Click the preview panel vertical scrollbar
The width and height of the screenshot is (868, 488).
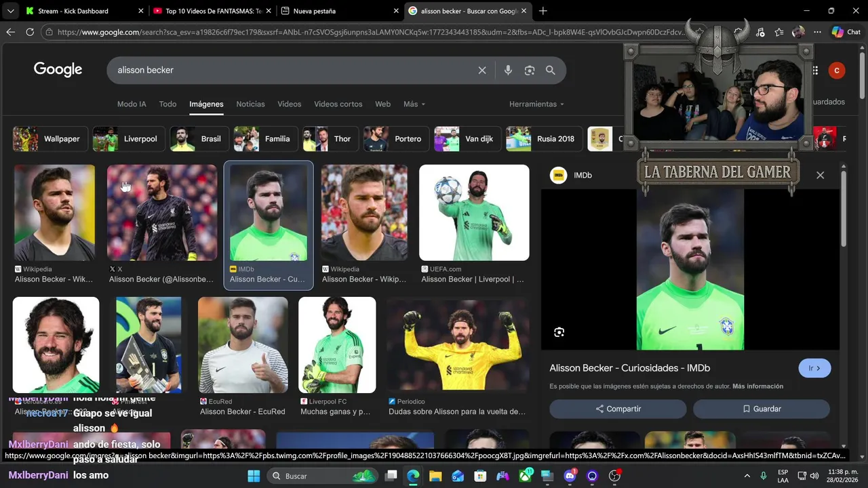844,209
